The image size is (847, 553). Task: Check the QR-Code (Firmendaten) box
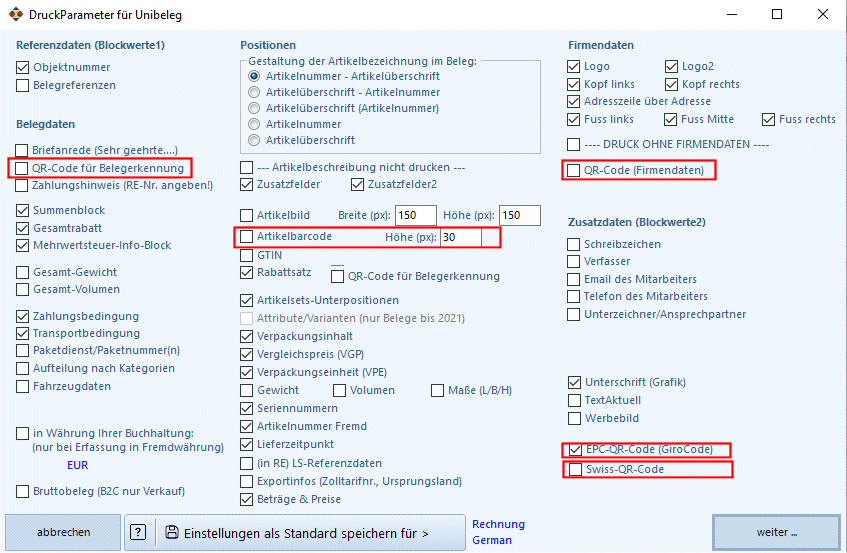click(573, 171)
